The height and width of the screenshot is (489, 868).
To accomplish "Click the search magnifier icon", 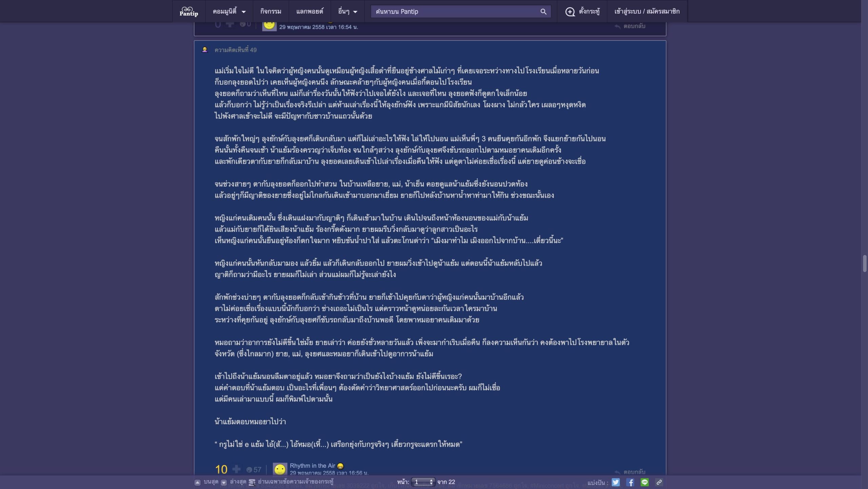I will pyautogui.click(x=543, y=12).
